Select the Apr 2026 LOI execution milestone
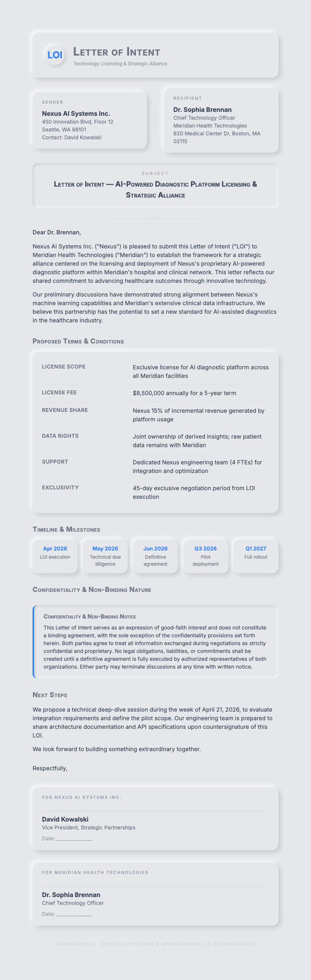 [55, 553]
